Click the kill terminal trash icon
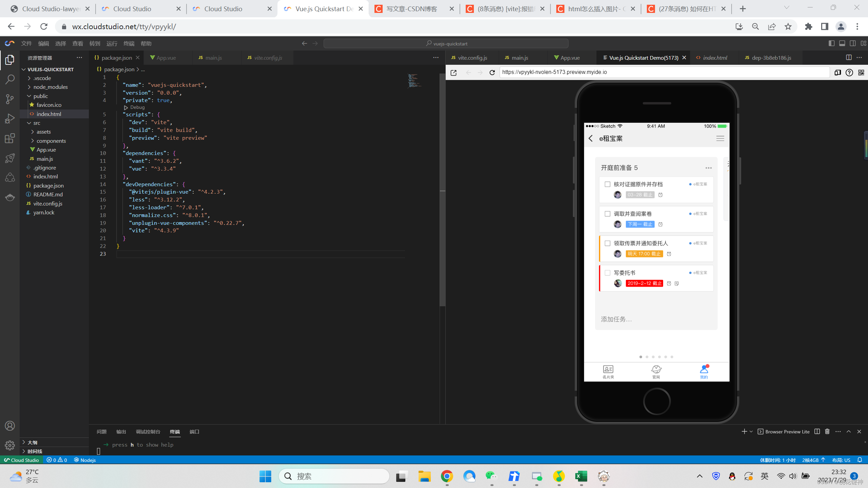Screen dimensions: 868x488 [x=827, y=431]
